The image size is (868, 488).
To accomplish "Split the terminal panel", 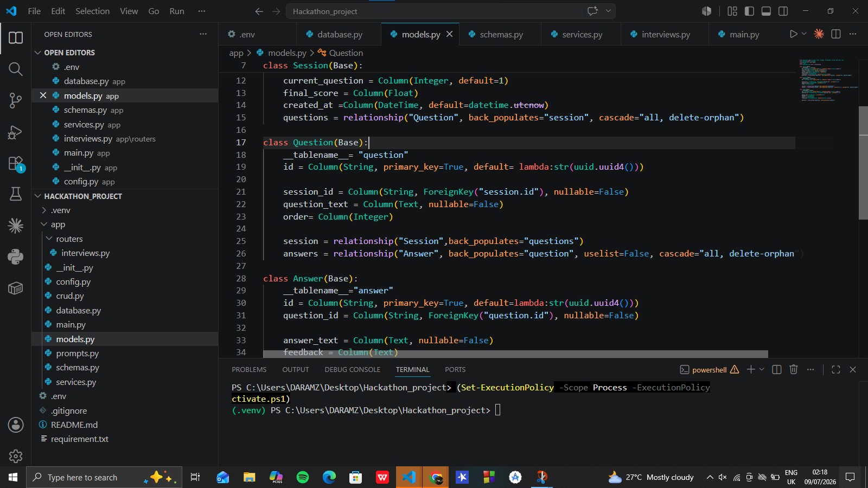I will coord(777,369).
